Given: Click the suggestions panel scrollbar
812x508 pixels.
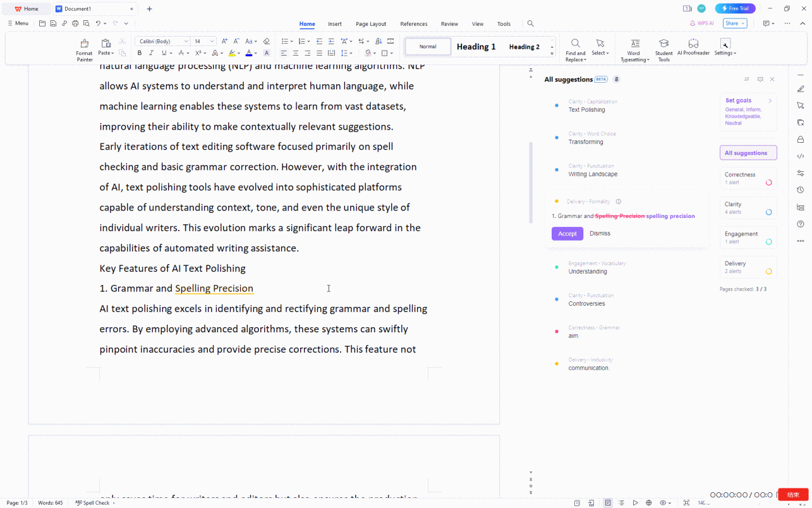Looking at the screenshot, I should point(531,183).
